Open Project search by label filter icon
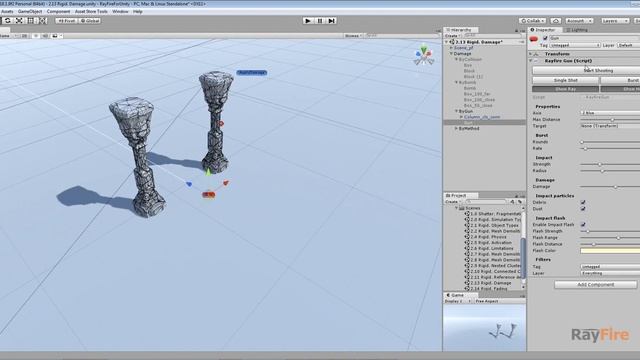This screenshot has height=360, width=640. [x=520, y=202]
